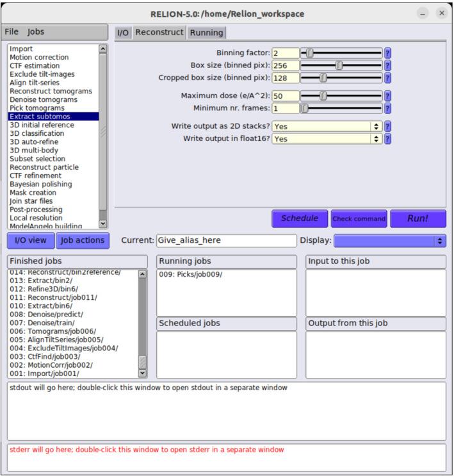This screenshot has width=454, height=476.
Task: Click the Box size value field
Action: coord(286,65)
